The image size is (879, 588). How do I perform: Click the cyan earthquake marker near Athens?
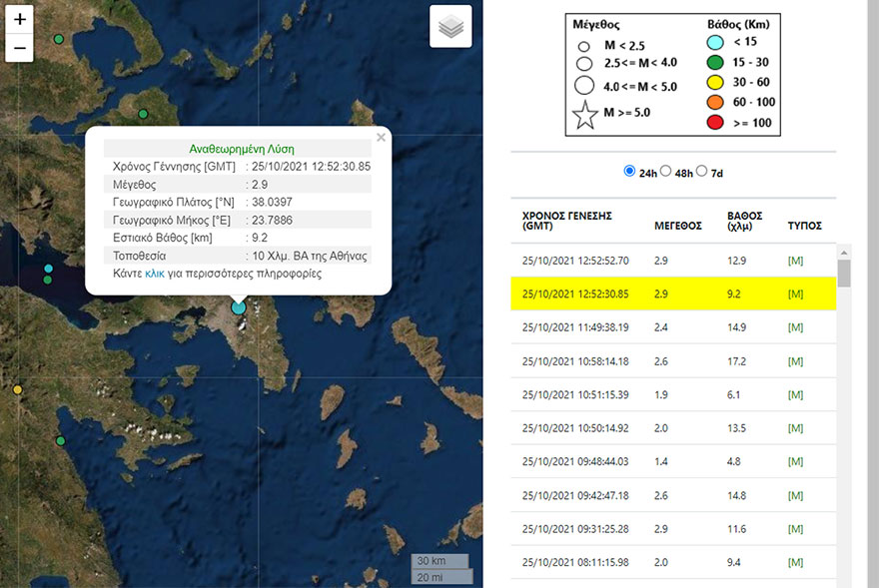click(x=238, y=307)
